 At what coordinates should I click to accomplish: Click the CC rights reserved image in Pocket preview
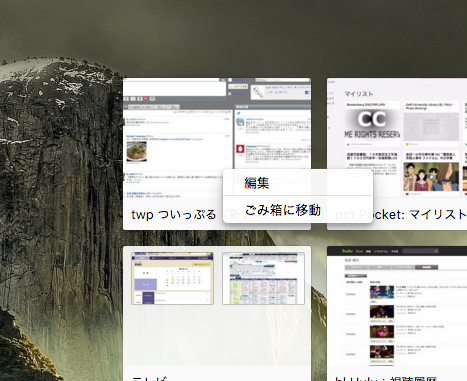tap(372, 124)
